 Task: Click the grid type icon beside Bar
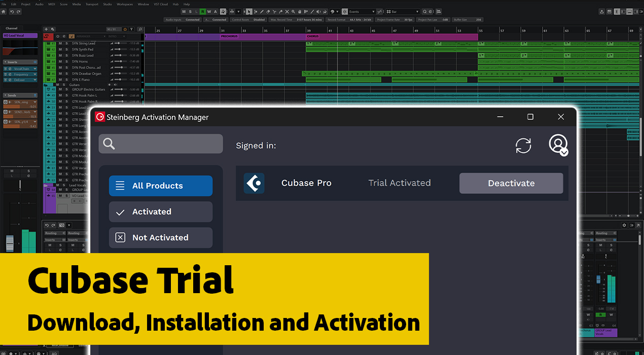(x=388, y=12)
